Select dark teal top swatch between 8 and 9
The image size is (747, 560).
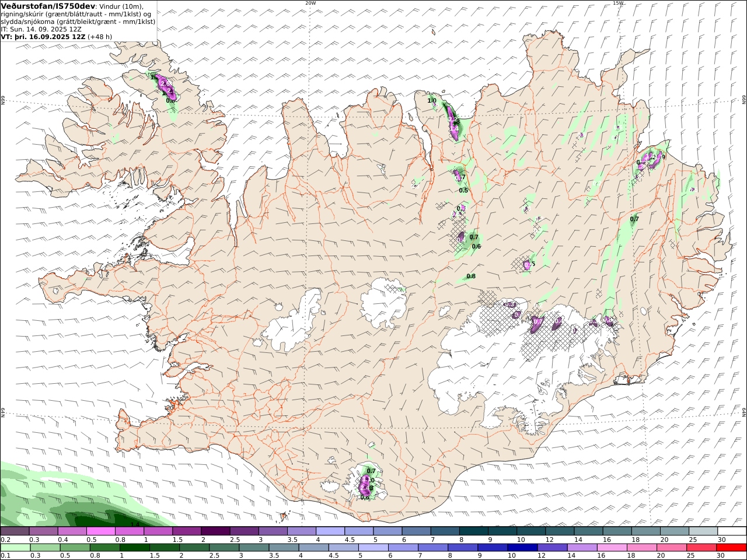tap(473, 531)
